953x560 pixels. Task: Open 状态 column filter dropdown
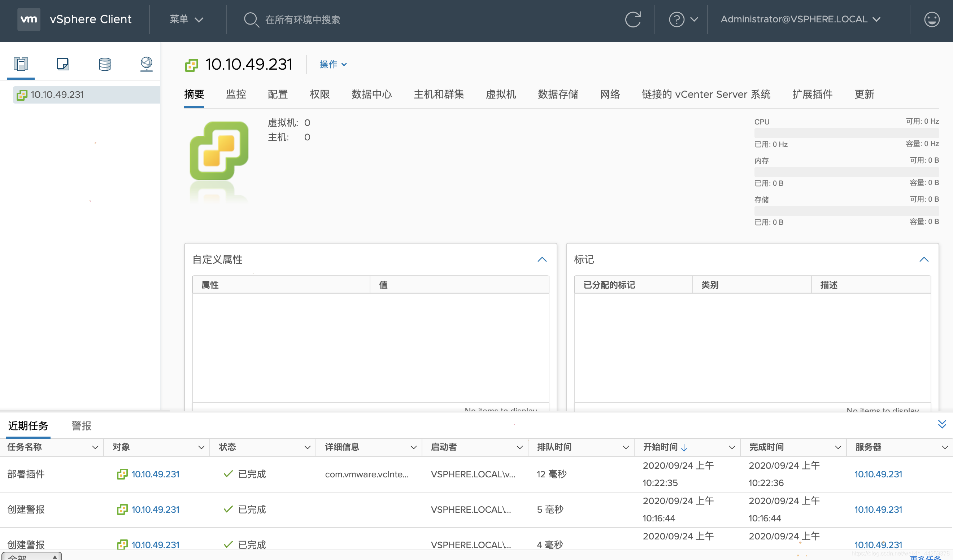(x=308, y=447)
